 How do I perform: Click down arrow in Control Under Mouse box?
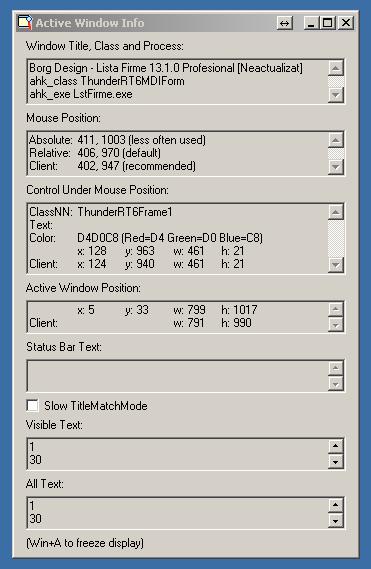(x=336, y=265)
